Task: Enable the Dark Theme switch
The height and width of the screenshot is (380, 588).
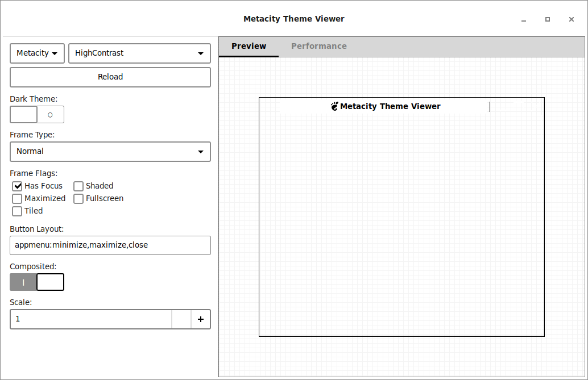Action: 36,114
